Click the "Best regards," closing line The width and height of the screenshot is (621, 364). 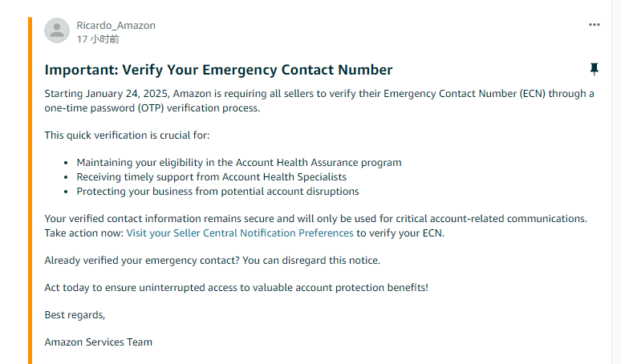point(75,314)
